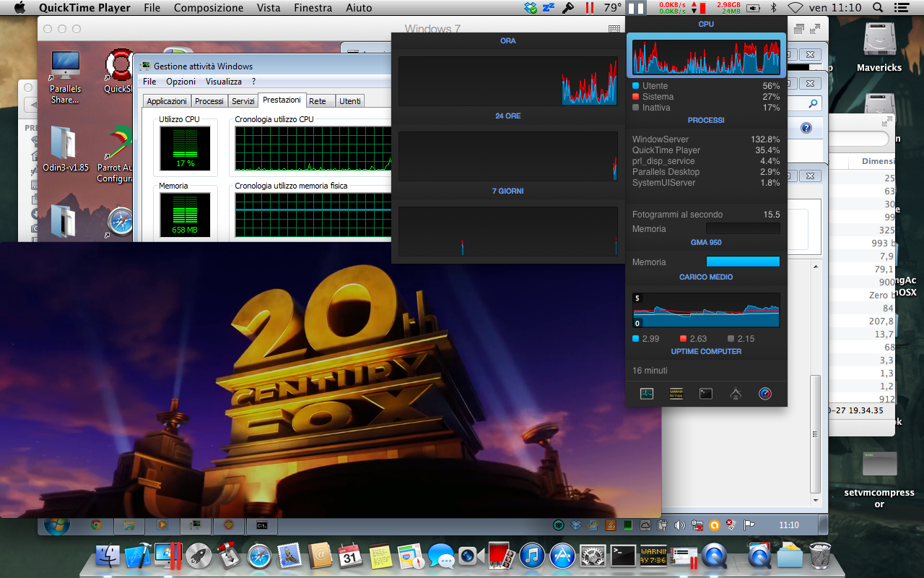Click the Bluetooth menu bar icon
This screenshot has width=924, height=578.
773,8
